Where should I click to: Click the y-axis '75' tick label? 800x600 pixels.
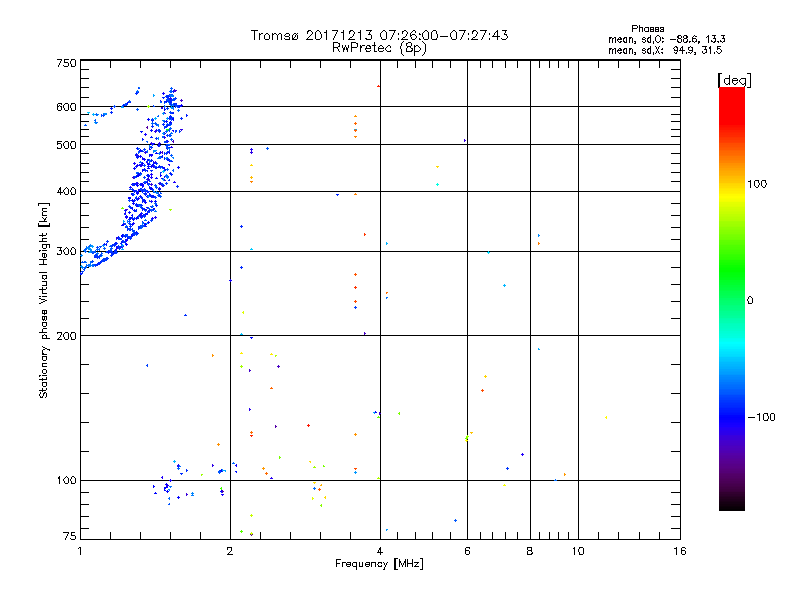70,536
